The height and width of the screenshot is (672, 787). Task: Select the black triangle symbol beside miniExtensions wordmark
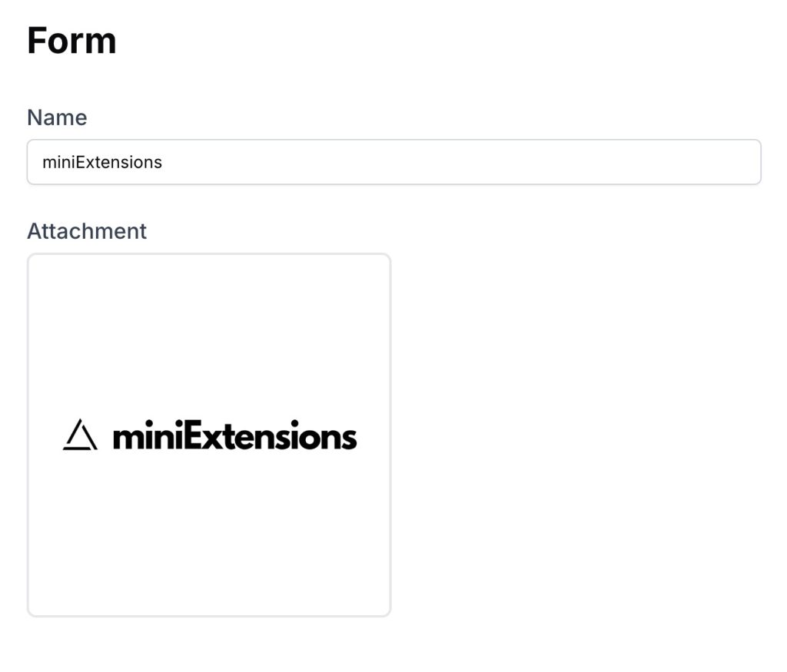[x=80, y=435]
